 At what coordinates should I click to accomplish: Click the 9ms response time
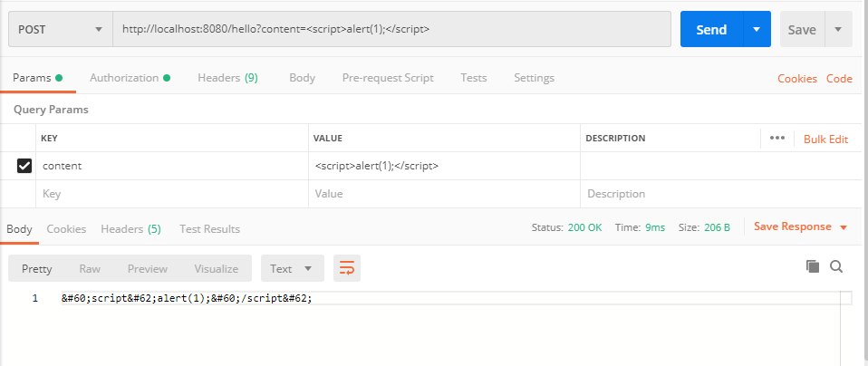655,227
